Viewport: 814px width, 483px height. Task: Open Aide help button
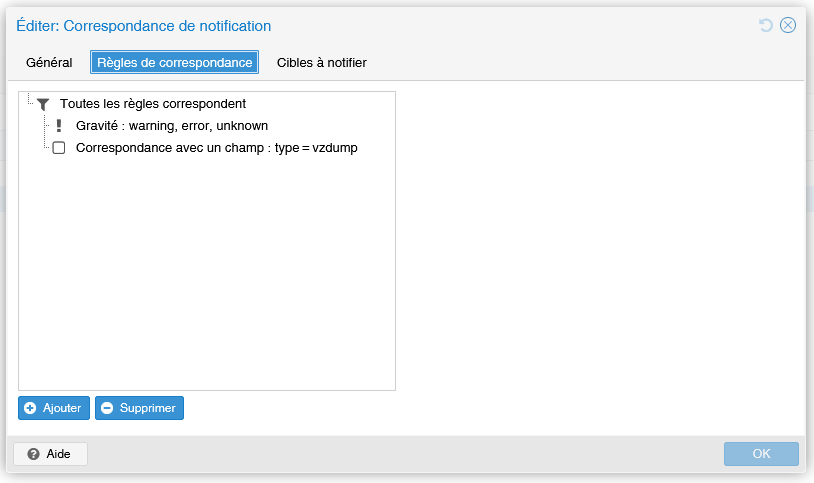[x=50, y=454]
